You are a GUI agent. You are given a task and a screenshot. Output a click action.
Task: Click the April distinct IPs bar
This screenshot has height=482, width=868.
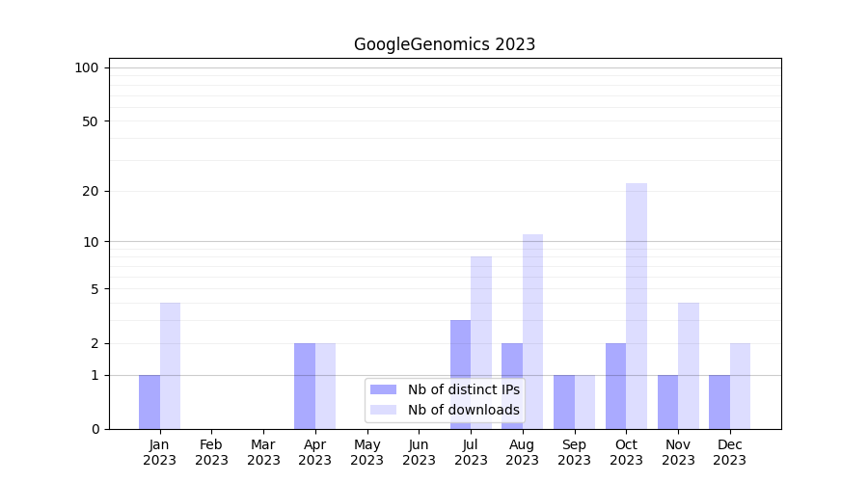[x=305, y=386]
